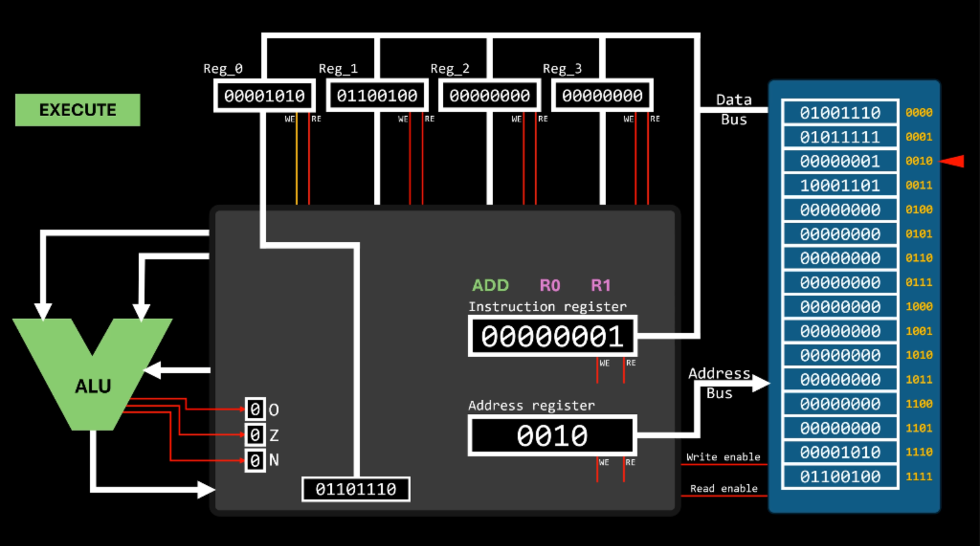Select memory cell at address 0011
The width and height of the screenshot is (980, 546).
(x=840, y=186)
